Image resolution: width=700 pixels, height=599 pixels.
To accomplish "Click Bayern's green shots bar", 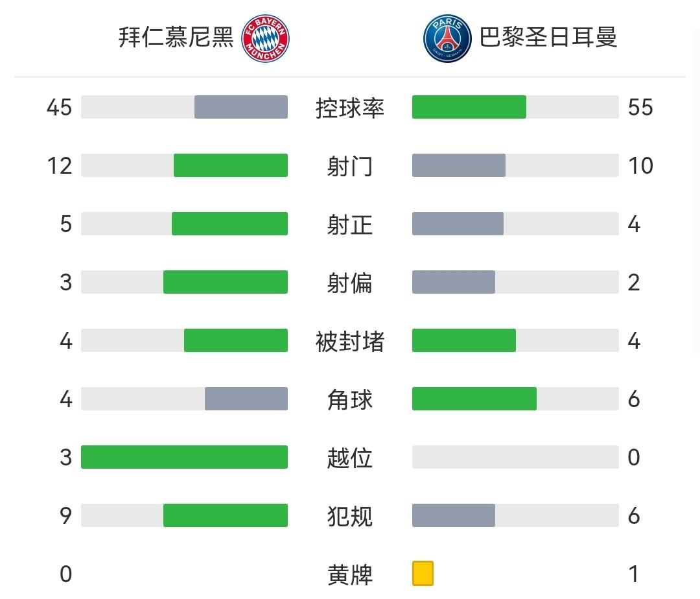I will [231, 165].
